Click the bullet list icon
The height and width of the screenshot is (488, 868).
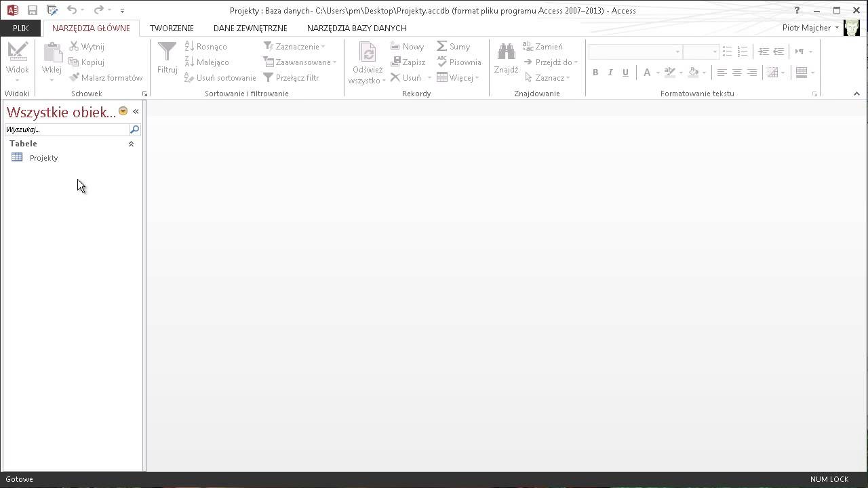[x=727, y=52]
